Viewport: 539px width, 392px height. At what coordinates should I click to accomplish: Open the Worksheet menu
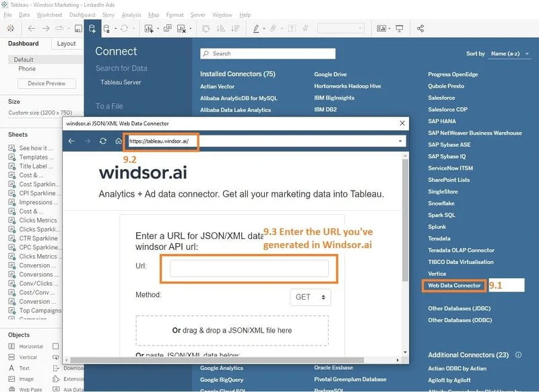click(49, 15)
